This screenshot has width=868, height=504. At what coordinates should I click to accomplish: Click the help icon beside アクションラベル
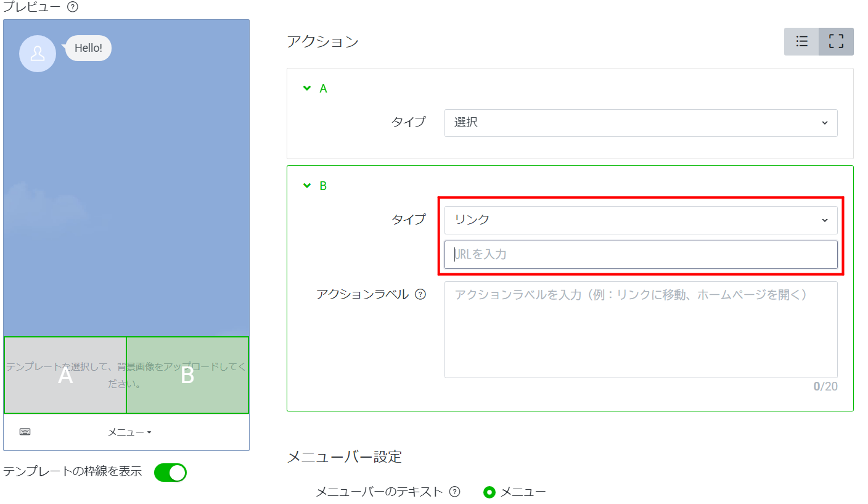420,294
